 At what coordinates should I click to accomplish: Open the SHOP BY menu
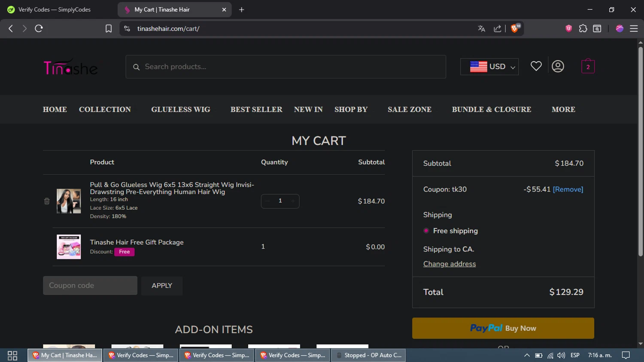pyautogui.click(x=351, y=110)
